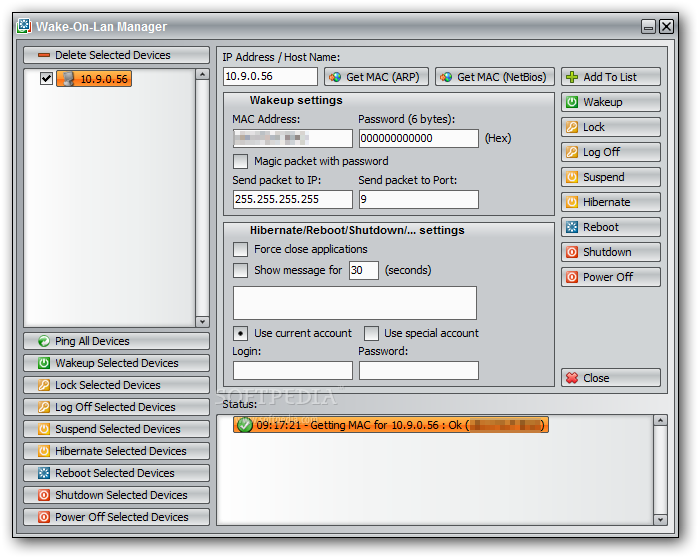Uncheck the 10.9.0.56 device checkbox

click(46, 79)
